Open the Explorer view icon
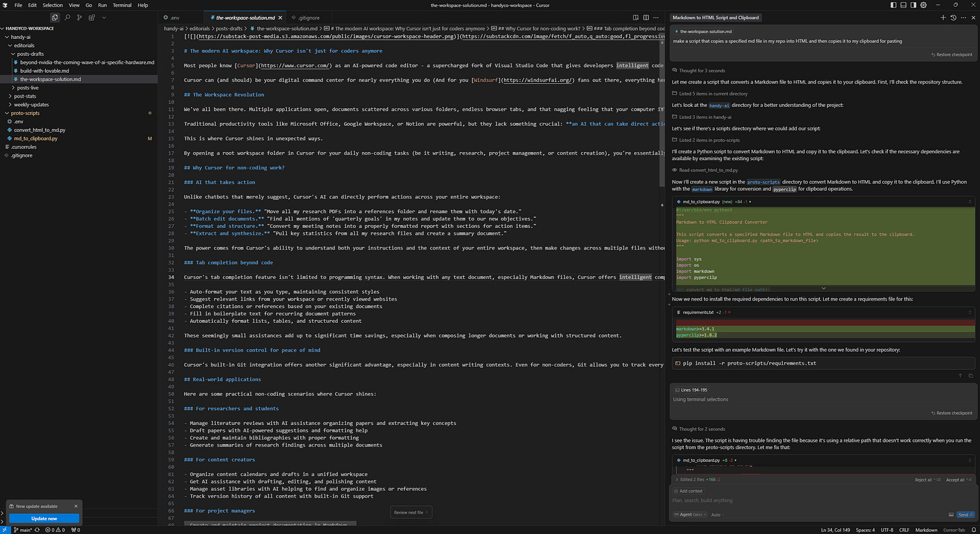This screenshot has width=980, height=534. [55, 17]
